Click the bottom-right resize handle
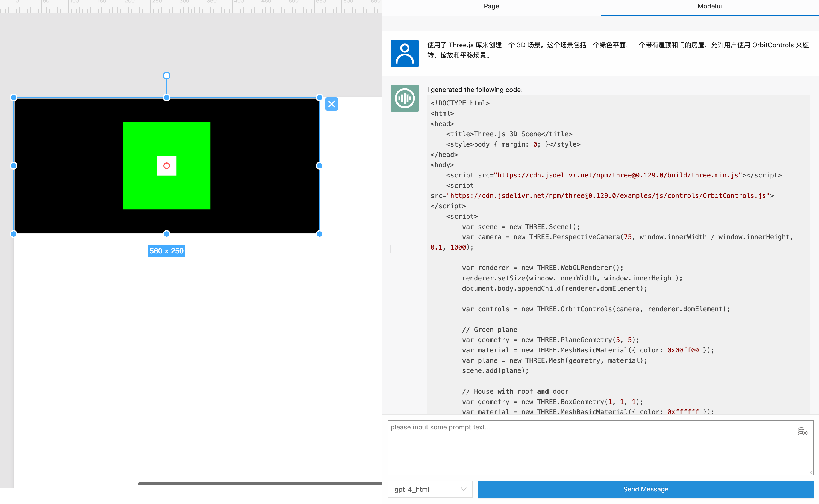The height and width of the screenshot is (504, 819). (x=319, y=234)
